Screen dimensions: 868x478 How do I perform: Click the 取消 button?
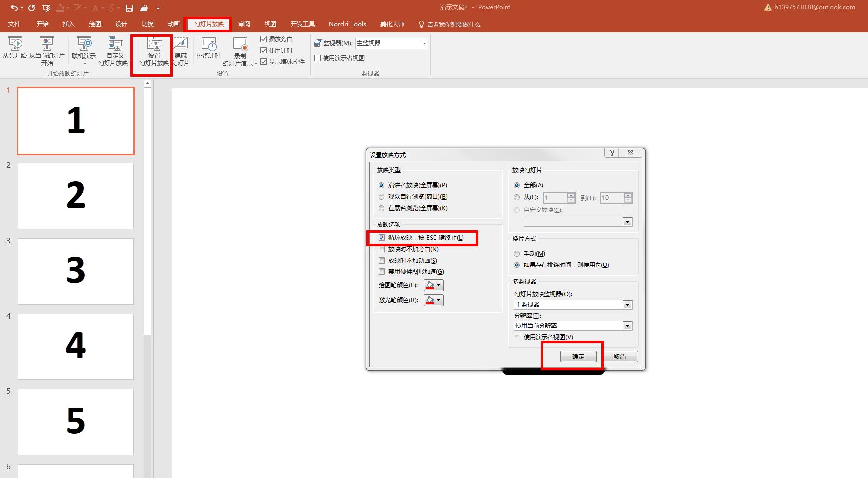coord(619,357)
